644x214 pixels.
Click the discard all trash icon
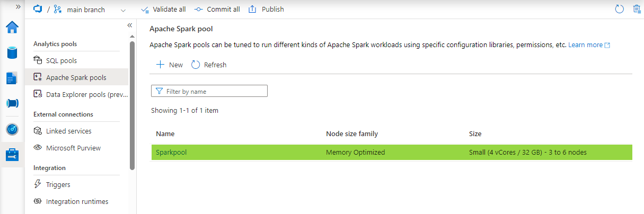[637, 9]
